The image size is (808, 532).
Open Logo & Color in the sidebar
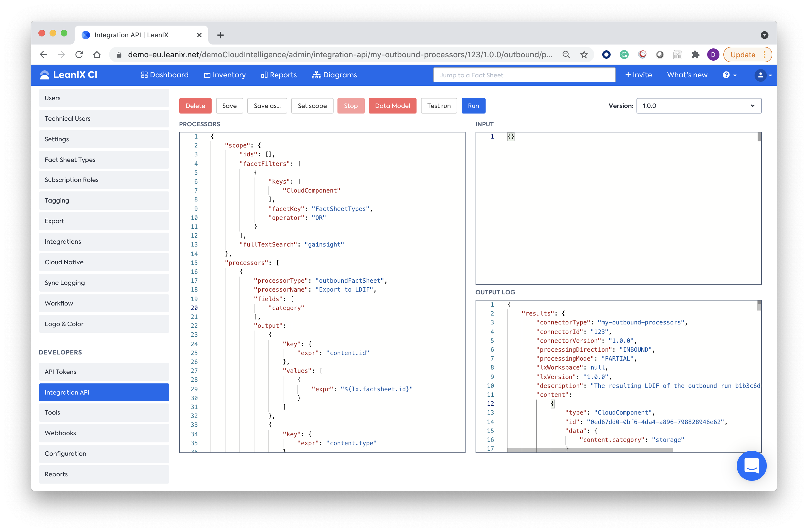point(104,324)
